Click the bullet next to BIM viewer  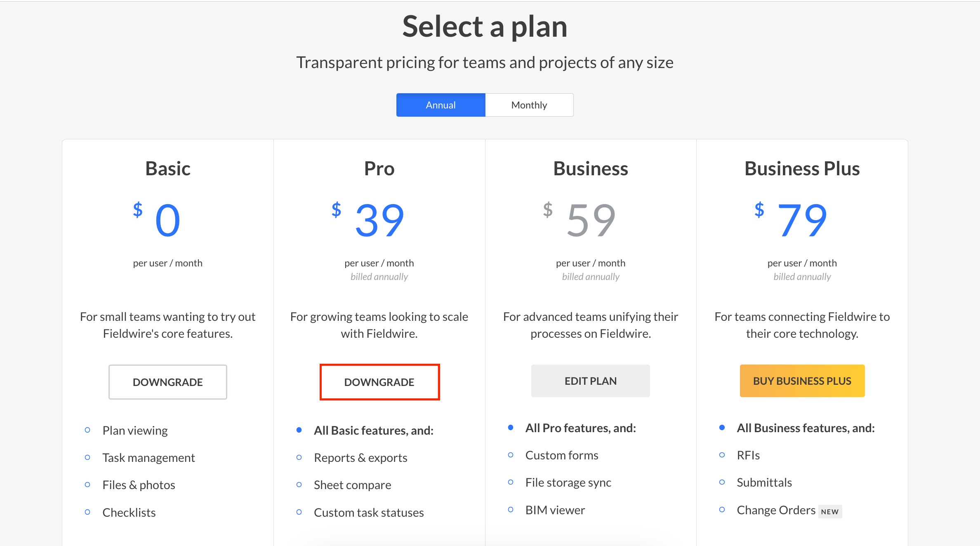click(511, 510)
